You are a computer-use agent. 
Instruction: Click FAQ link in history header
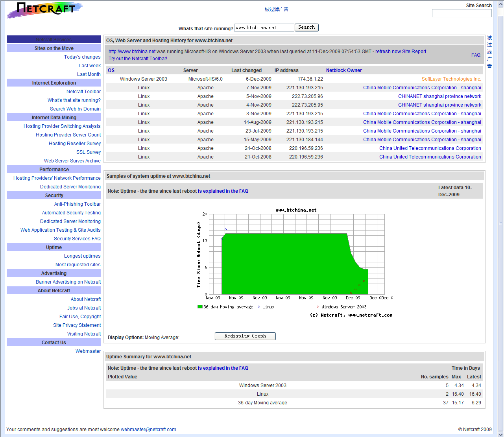point(476,55)
